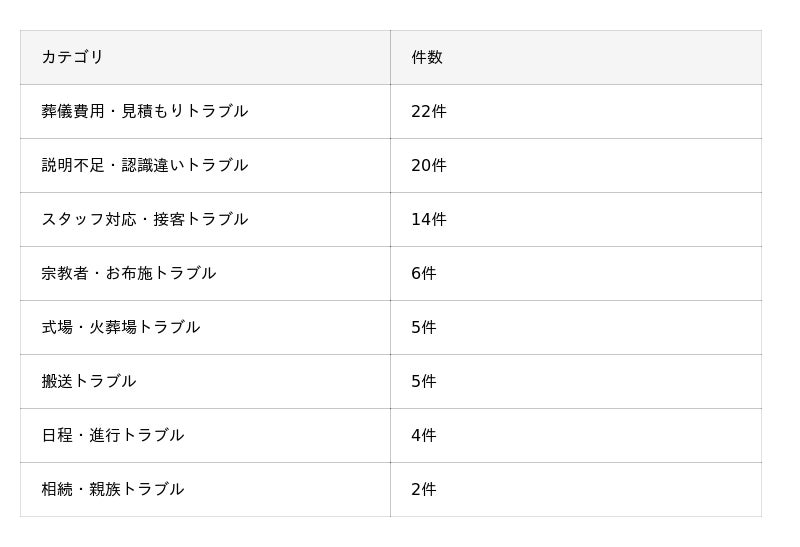Image resolution: width=800 pixels, height=547 pixels.
Task: Click the カテゴリ column header
Action: (72, 57)
